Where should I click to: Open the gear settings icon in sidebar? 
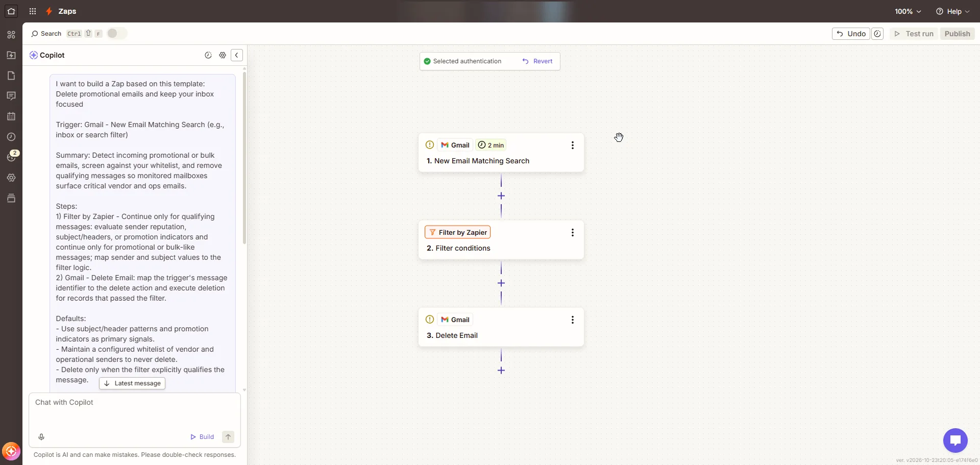point(11,178)
